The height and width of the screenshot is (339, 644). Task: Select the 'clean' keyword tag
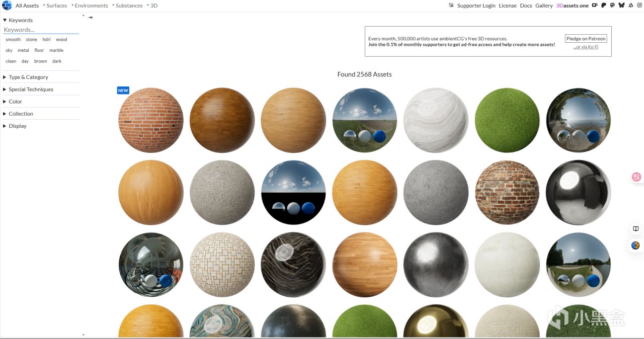pos(11,61)
